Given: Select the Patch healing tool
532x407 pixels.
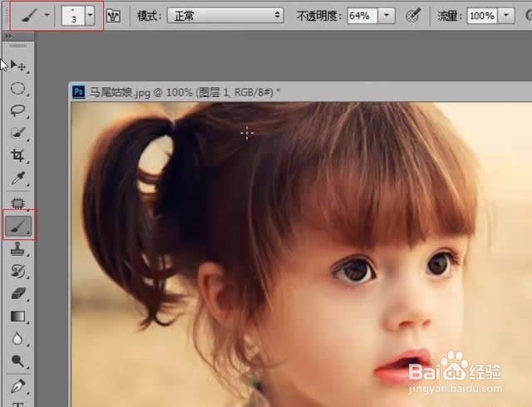Looking at the screenshot, I should click(17, 203).
